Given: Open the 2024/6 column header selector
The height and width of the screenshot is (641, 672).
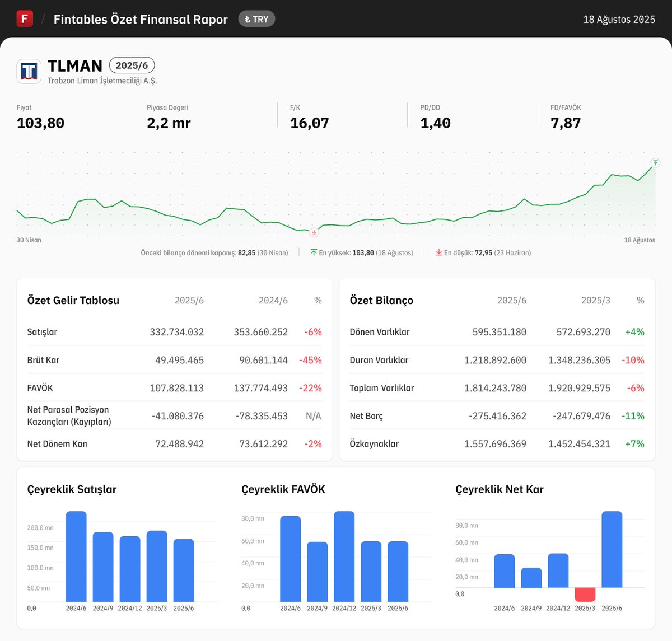Looking at the screenshot, I should (x=273, y=300).
